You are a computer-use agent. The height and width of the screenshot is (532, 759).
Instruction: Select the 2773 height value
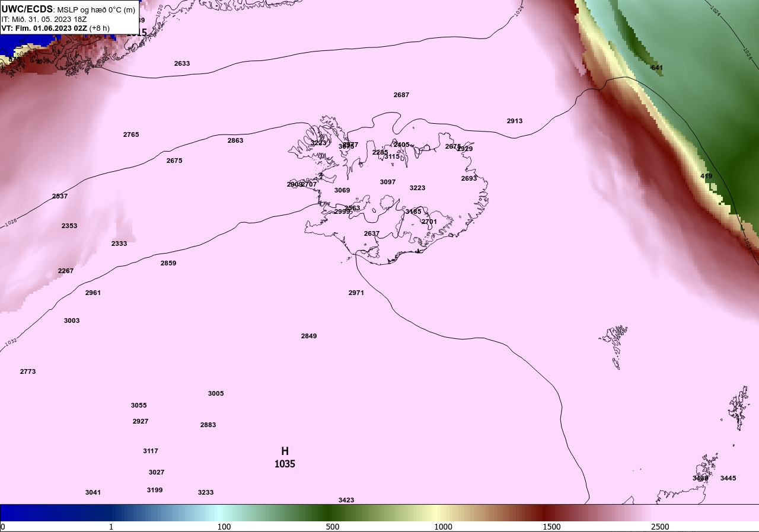pyautogui.click(x=28, y=371)
